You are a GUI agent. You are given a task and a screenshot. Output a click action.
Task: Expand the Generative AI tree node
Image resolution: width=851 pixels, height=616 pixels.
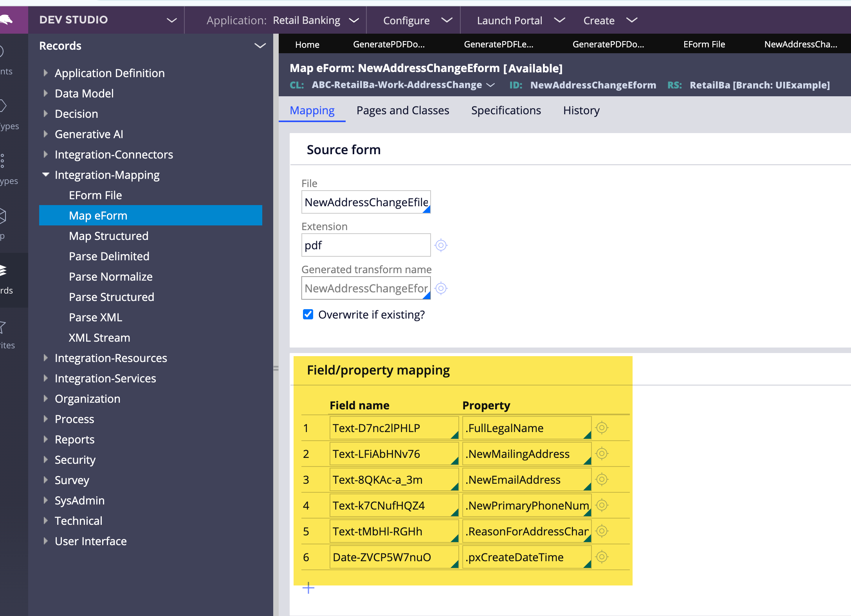coord(45,134)
